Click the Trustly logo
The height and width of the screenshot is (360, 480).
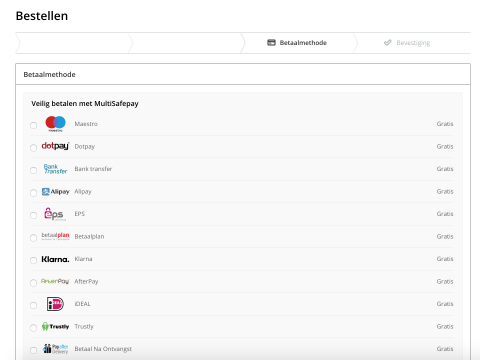(55, 326)
